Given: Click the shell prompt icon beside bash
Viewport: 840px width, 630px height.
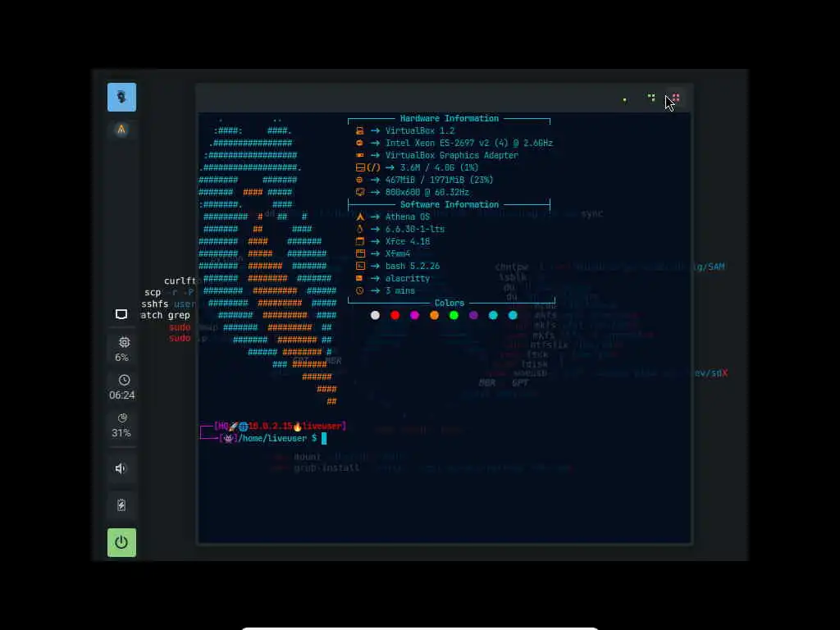Looking at the screenshot, I should tap(360, 267).
